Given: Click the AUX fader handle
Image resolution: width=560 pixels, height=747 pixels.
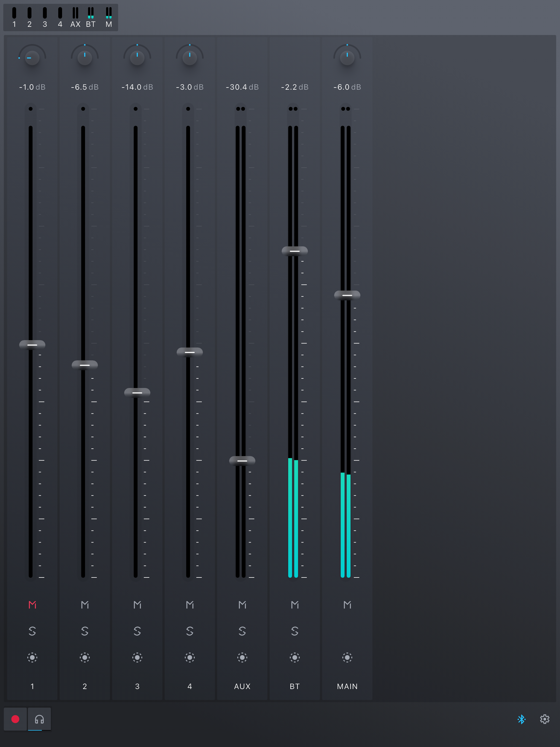Looking at the screenshot, I should tap(242, 461).
